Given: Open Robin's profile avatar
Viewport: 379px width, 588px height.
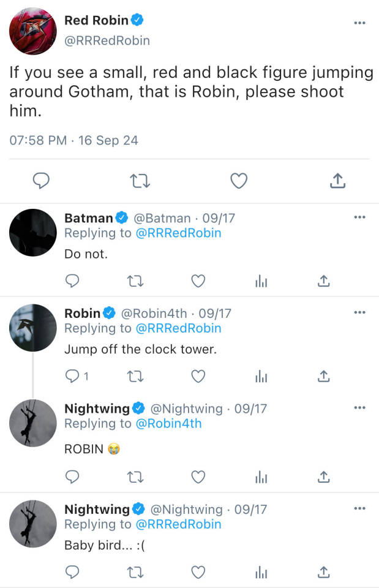Looking at the screenshot, I should 33,328.
